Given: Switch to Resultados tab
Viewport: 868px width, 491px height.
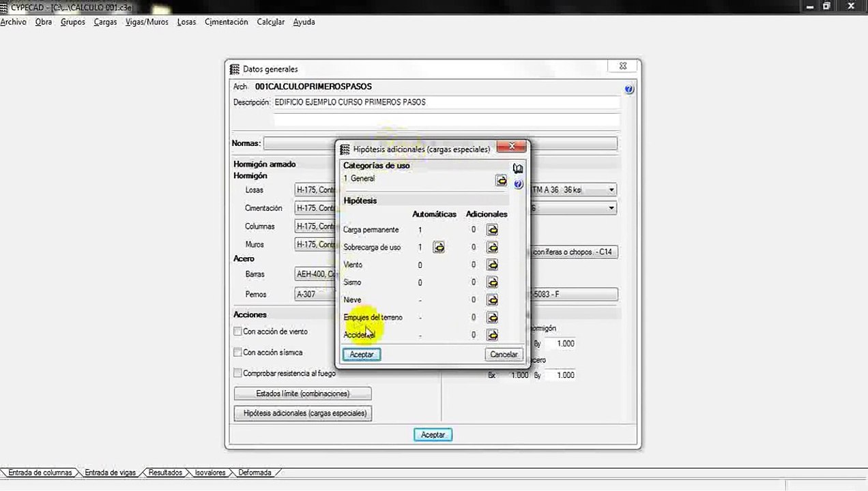Looking at the screenshot, I should point(165,473).
